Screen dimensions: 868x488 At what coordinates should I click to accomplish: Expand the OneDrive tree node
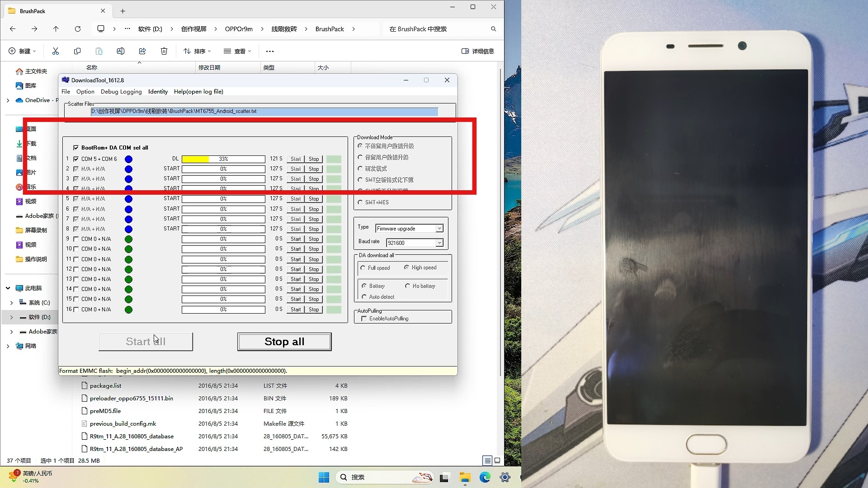pos(8,100)
